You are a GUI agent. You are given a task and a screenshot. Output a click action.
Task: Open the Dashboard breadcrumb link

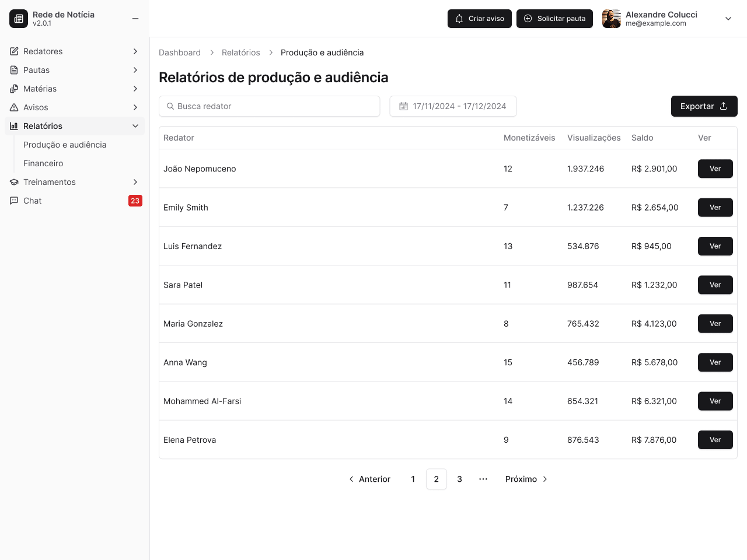[x=180, y=52]
